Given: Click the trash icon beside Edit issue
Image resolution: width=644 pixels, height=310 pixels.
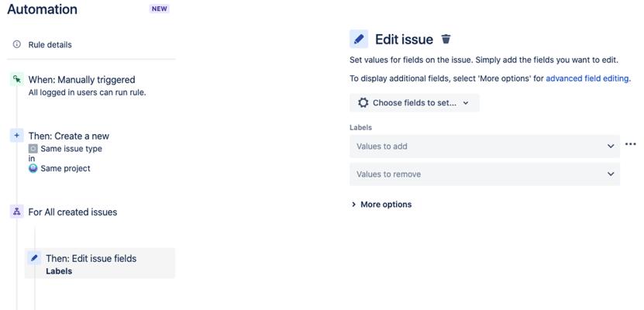Looking at the screenshot, I should click(446, 39).
